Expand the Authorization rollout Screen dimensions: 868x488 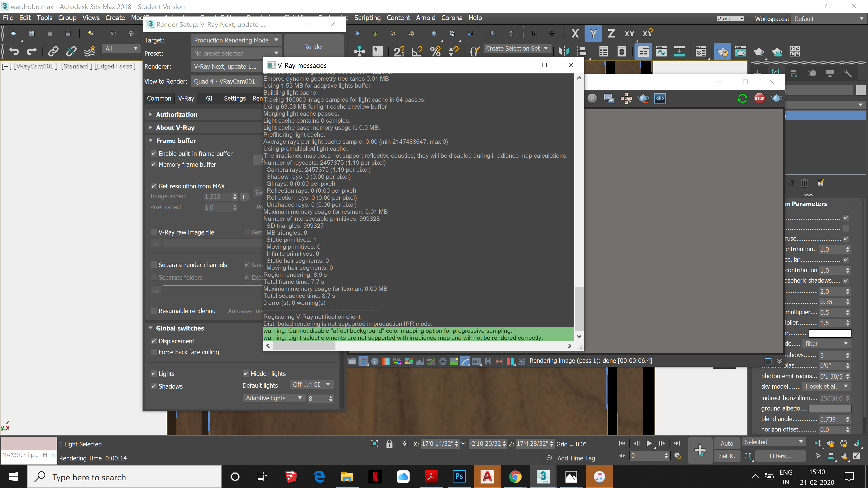(x=177, y=115)
